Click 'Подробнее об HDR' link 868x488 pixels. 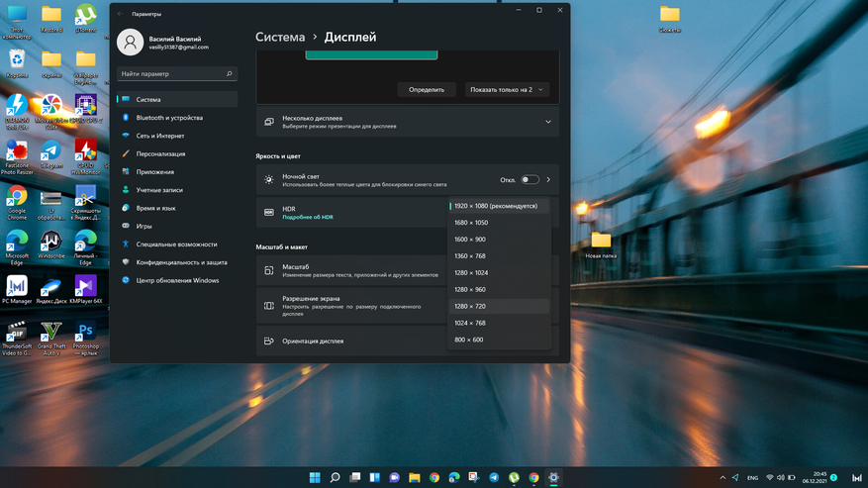coord(308,217)
